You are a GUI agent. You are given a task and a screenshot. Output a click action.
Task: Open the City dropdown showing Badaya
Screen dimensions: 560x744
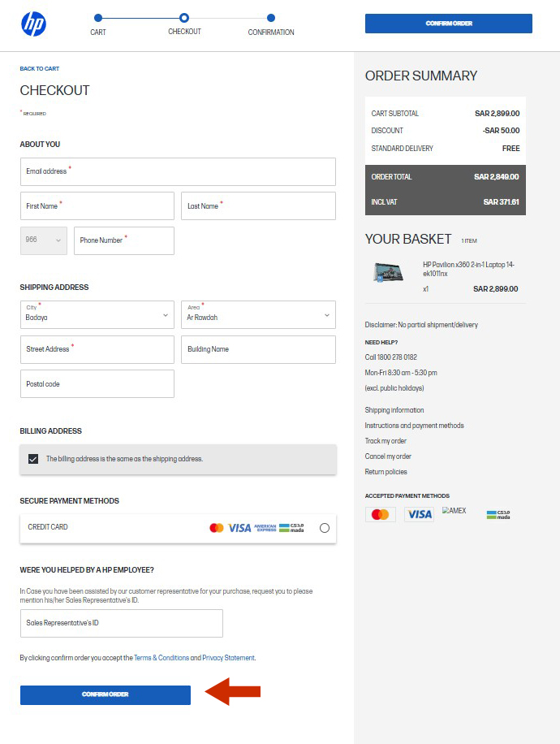[97, 314]
